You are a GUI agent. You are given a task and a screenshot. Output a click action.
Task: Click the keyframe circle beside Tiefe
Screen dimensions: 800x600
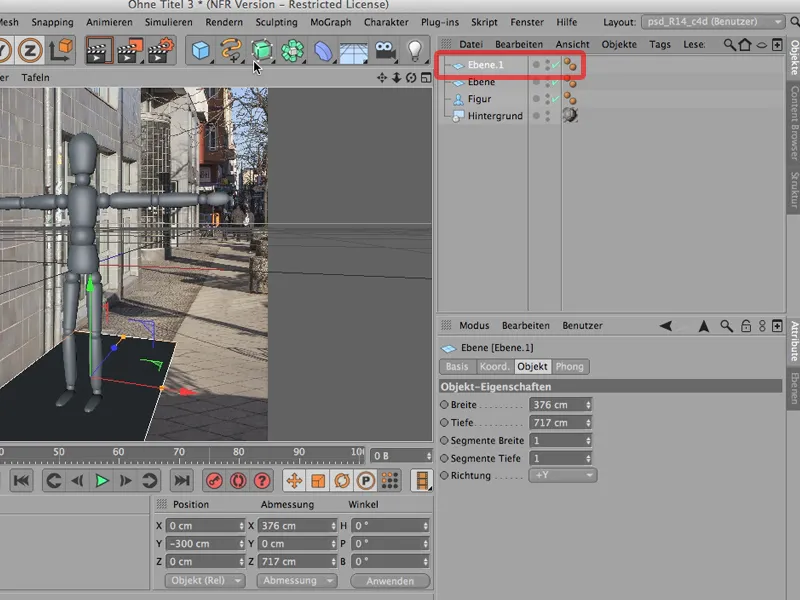(x=444, y=422)
